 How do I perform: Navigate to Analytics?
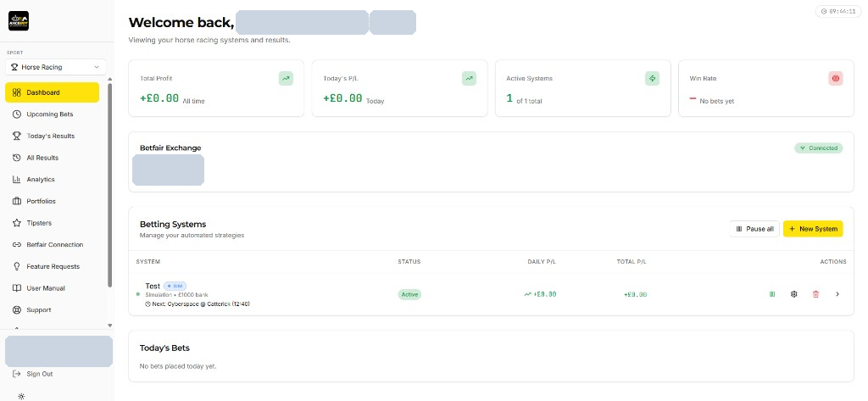tap(52, 180)
